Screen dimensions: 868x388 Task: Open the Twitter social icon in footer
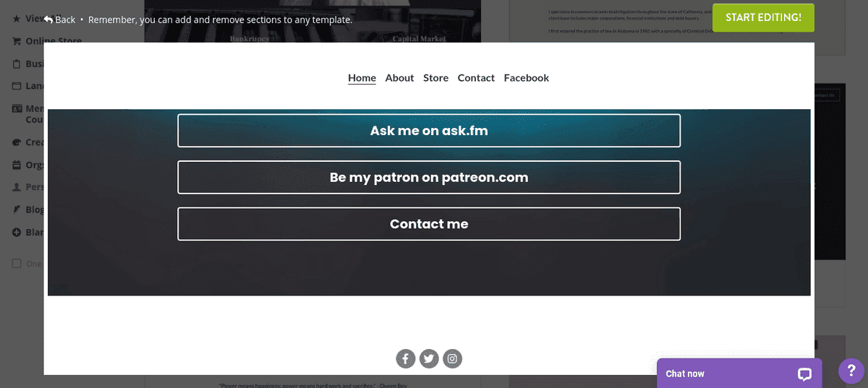[x=429, y=358]
